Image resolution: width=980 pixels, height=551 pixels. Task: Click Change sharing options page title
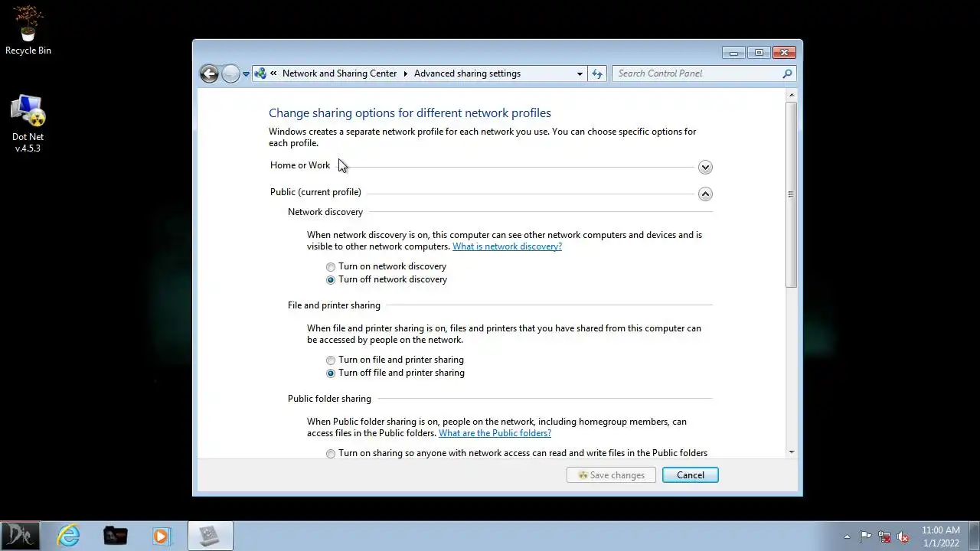(410, 113)
